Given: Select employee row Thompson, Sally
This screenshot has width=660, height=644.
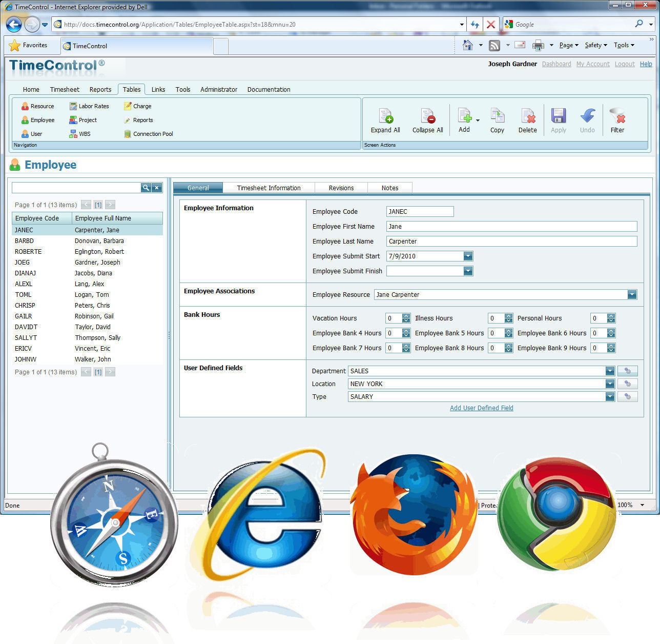Looking at the screenshot, I should pyautogui.click(x=87, y=337).
